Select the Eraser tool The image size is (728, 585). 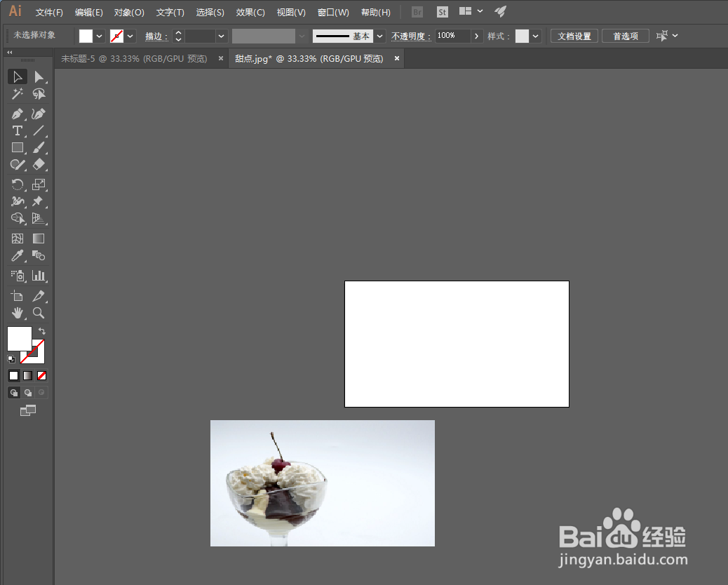[39, 164]
